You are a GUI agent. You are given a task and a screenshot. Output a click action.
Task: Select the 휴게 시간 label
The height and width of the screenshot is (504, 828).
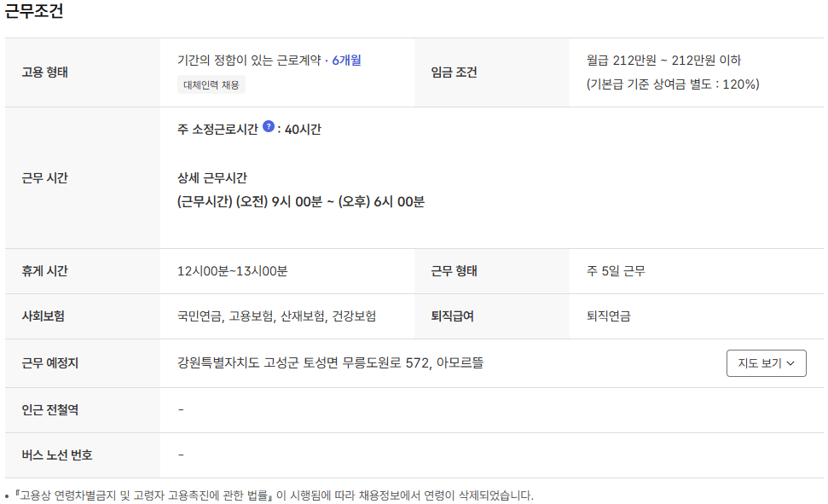pos(44,271)
